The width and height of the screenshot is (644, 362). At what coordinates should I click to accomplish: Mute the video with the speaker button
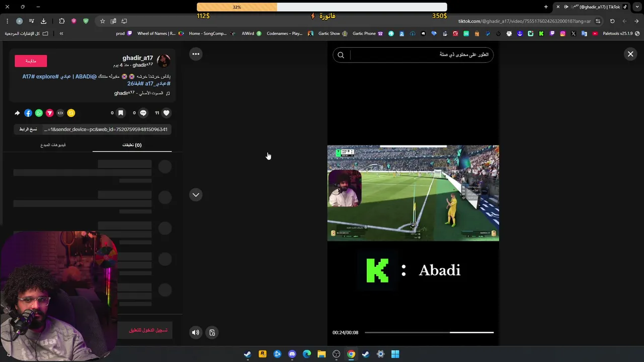point(196,332)
